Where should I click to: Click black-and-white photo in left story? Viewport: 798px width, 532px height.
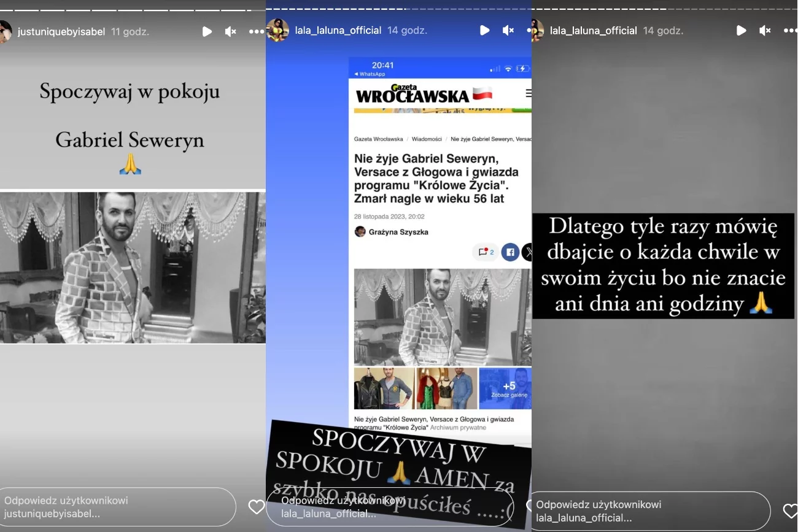[133, 268]
